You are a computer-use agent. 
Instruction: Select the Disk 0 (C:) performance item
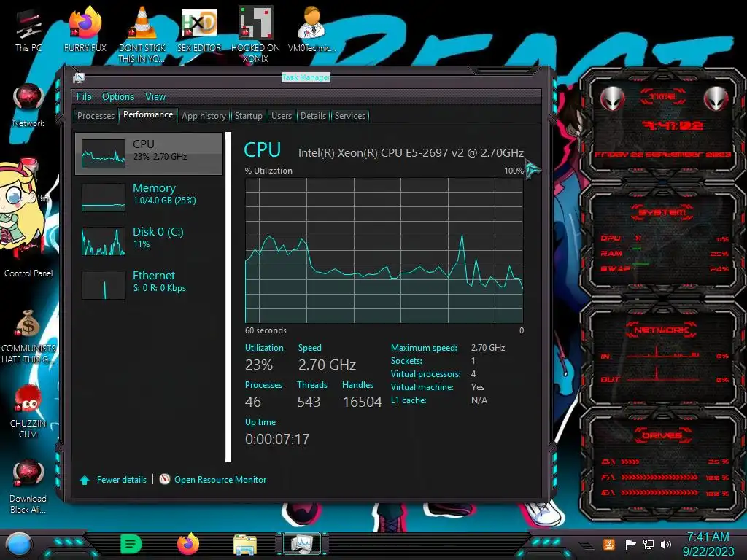pyautogui.click(x=149, y=241)
